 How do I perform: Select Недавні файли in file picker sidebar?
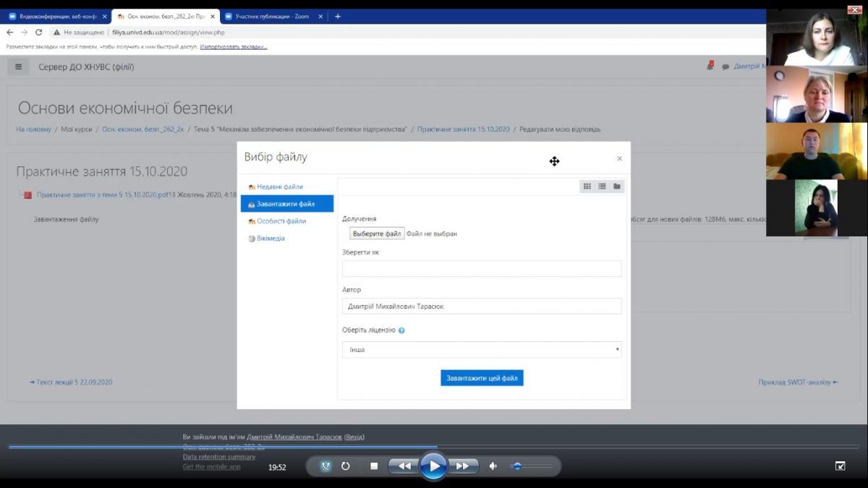279,187
